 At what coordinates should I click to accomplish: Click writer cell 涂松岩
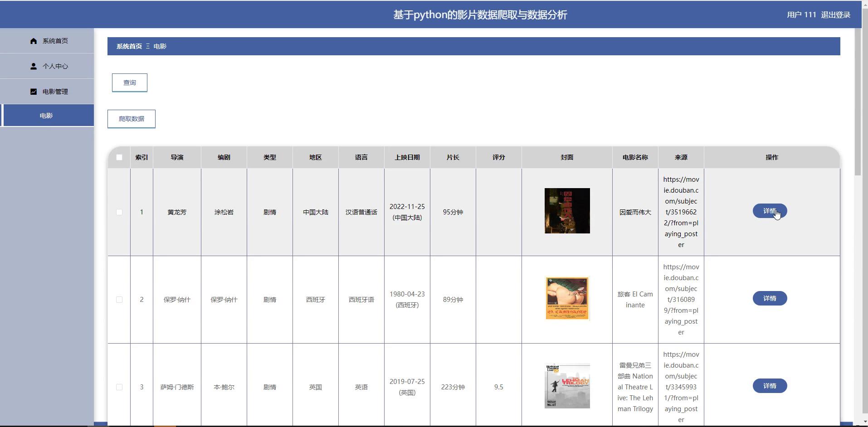click(x=224, y=212)
